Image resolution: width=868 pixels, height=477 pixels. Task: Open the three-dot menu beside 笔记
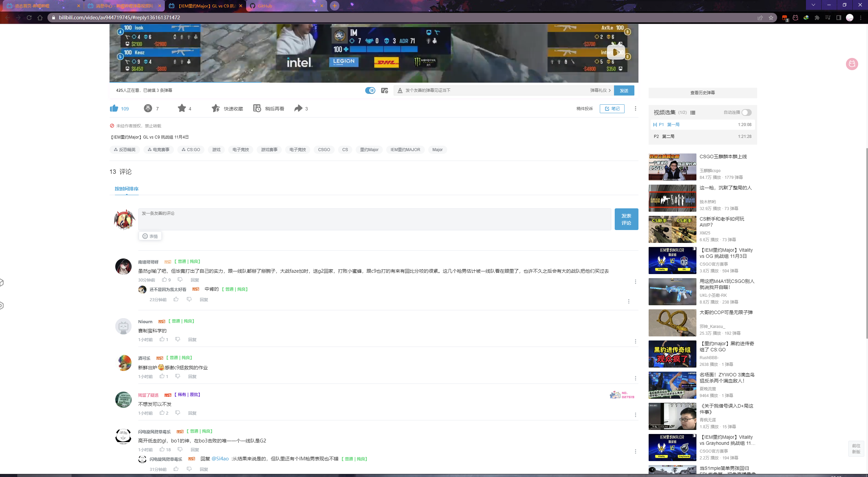635,108
